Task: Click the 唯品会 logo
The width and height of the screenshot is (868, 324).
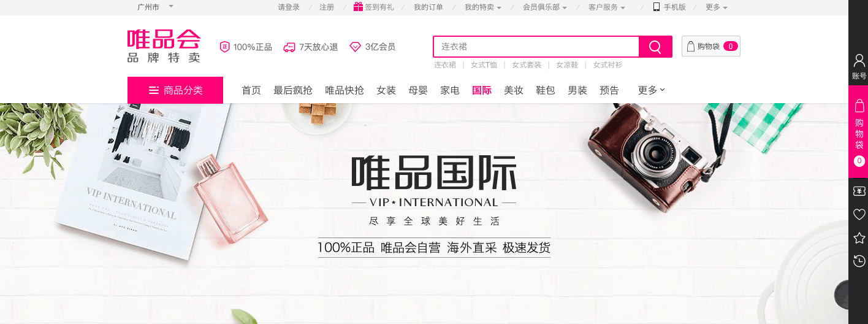Action: 164,46
